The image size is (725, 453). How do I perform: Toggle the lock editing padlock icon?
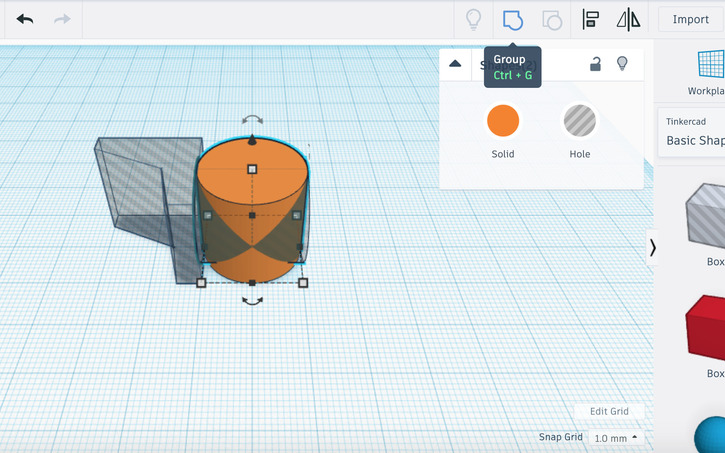point(595,64)
